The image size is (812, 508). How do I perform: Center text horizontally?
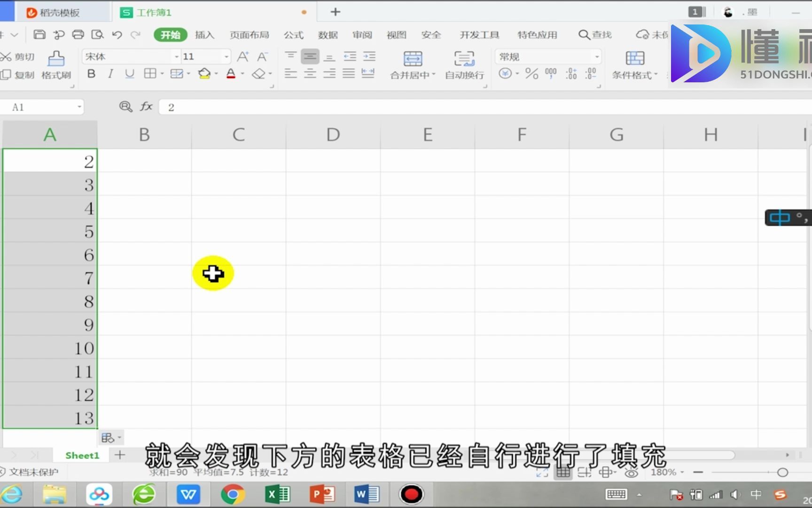[310, 73]
